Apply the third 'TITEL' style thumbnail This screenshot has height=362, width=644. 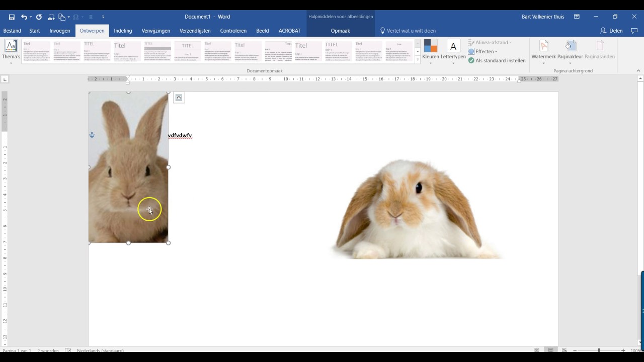coord(97,51)
